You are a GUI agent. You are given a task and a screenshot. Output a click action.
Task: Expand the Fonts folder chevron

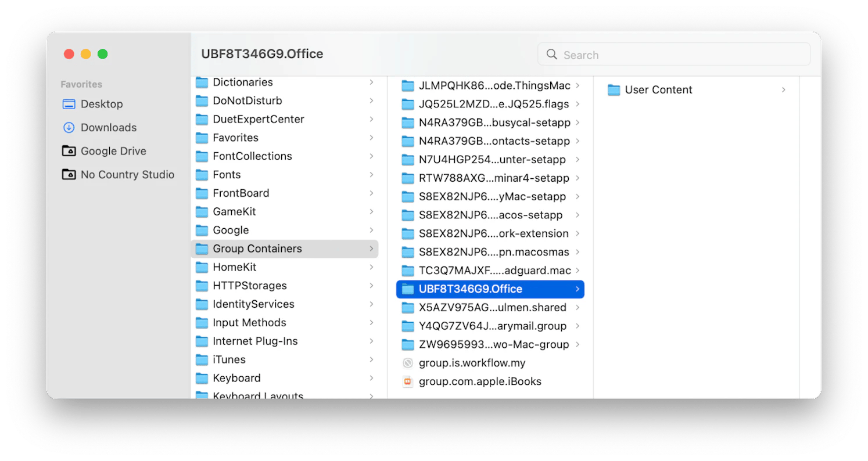point(371,175)
